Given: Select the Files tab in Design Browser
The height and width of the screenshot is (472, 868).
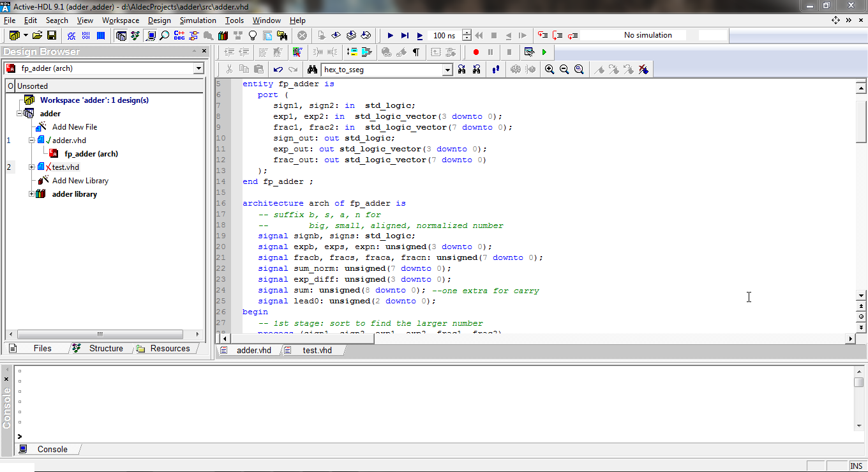Looking at the screenshot, I should pos(42,348).
